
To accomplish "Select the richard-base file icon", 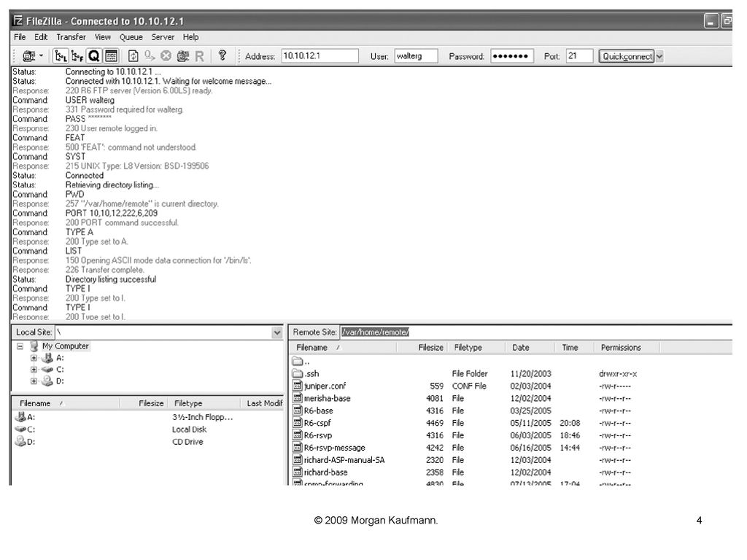I will 298,472.
